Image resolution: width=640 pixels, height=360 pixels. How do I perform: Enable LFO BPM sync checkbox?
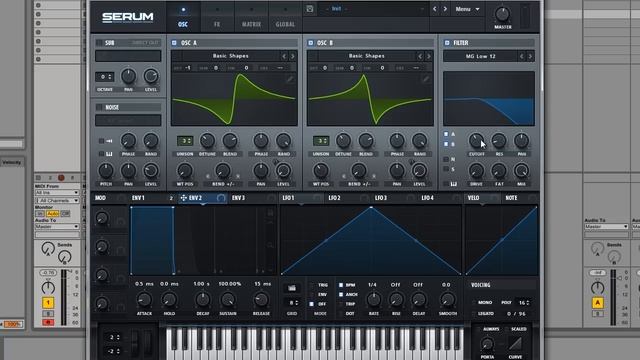[341, 285]
